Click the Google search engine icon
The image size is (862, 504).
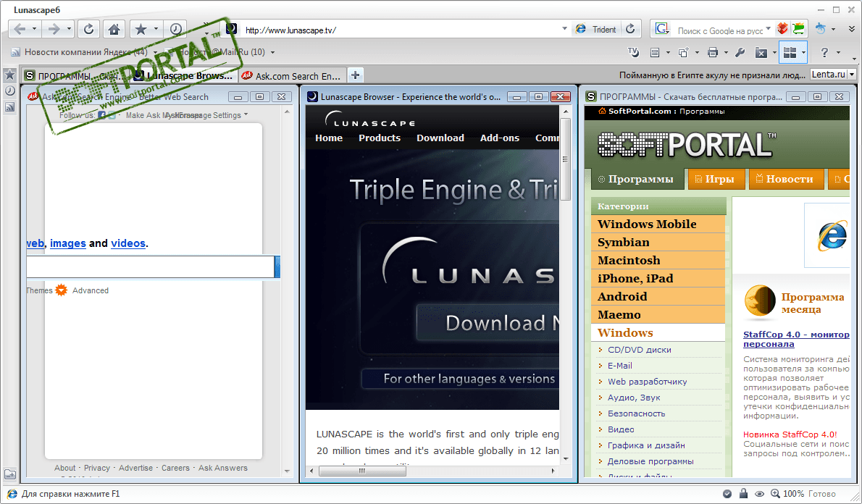click(661, 29)
